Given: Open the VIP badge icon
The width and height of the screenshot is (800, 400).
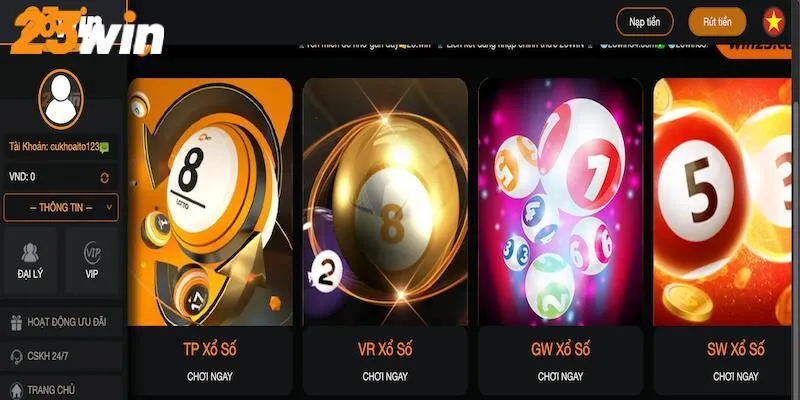Looking at the screenshot, I should [92, 253].
